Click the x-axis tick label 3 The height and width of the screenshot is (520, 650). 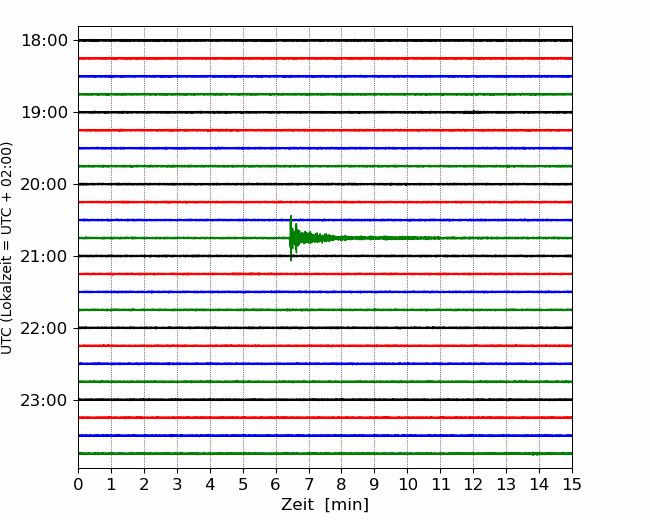(x=177, y=484)
